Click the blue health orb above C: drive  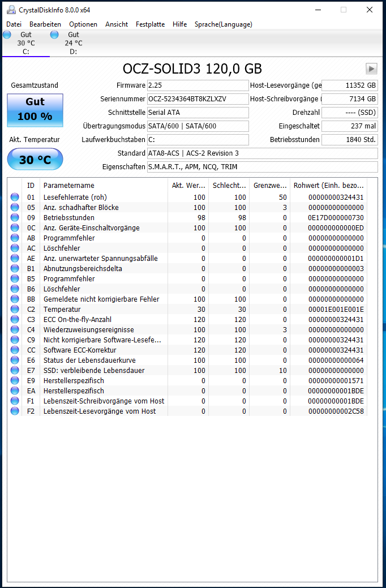tap(7, 35)
